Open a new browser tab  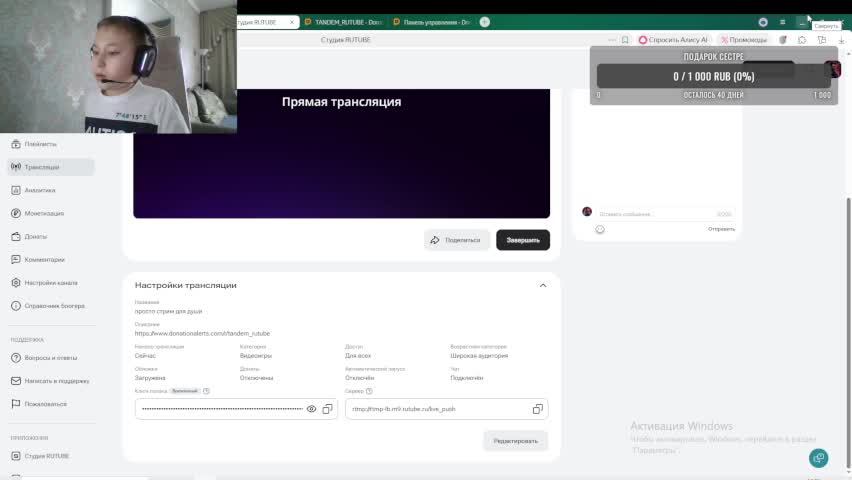tap(485, 22)
